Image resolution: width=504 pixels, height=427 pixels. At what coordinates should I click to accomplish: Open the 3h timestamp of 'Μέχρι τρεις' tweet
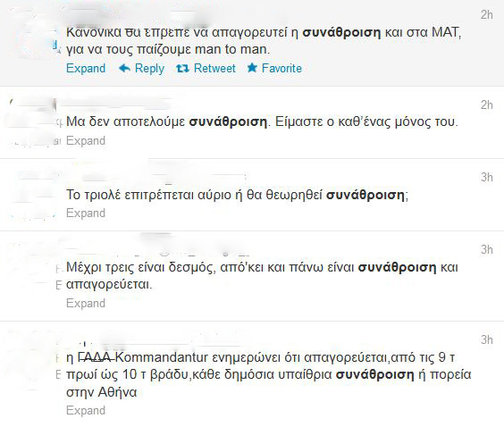pyautogui.click(x=487, y=249)
